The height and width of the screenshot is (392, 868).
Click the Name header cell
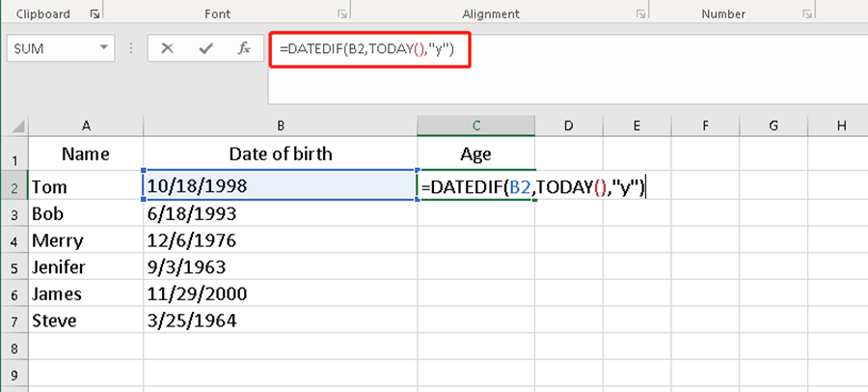86,154
